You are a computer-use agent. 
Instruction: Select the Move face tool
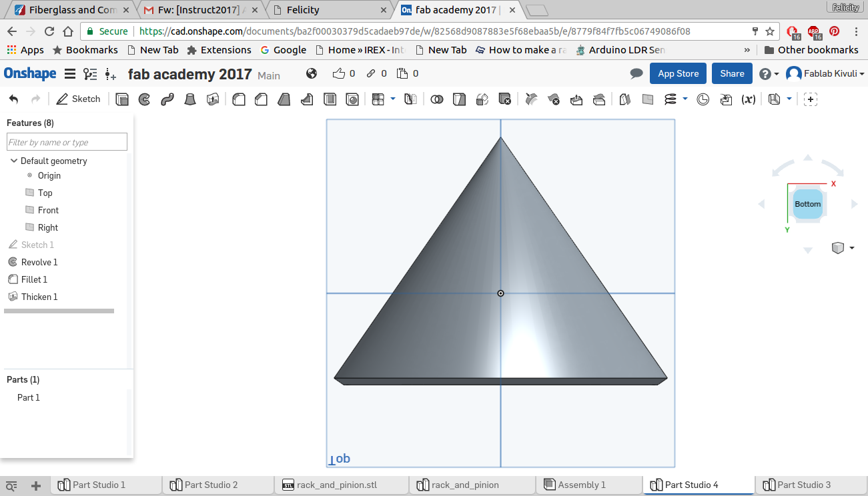[576, 99]
